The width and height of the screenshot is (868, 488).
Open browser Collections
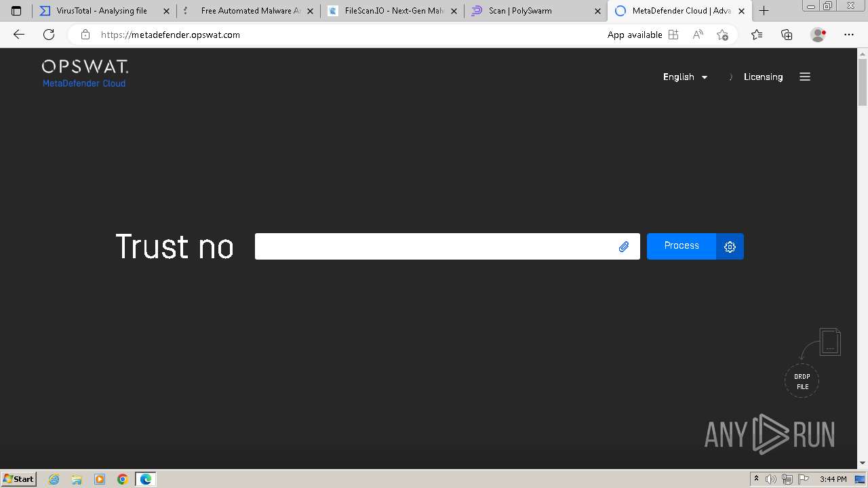[x=787, y=35]
